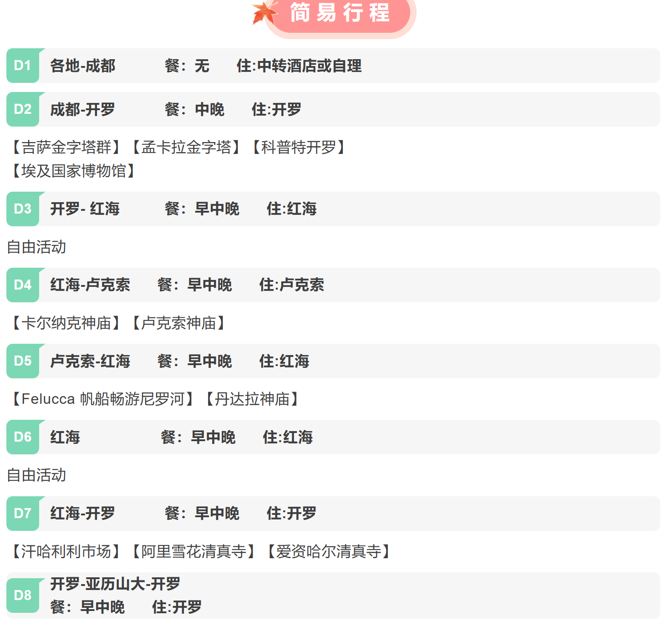
Task: Choose the D5 day badge
Action: coord(23,361)
